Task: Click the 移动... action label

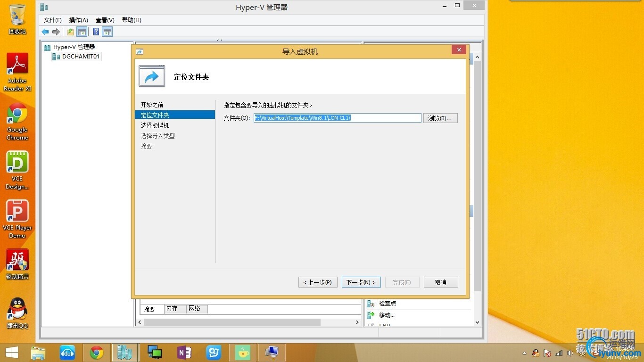Action: coord(387,315)
